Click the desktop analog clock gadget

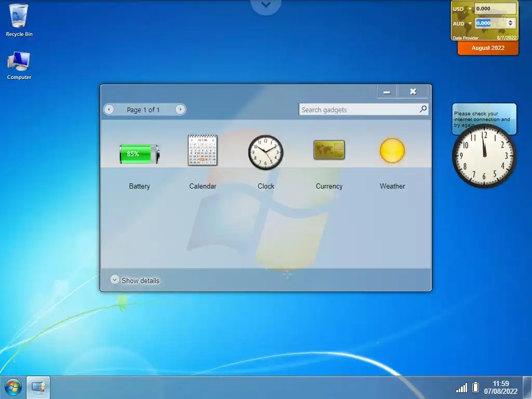[x=485, y=156]
